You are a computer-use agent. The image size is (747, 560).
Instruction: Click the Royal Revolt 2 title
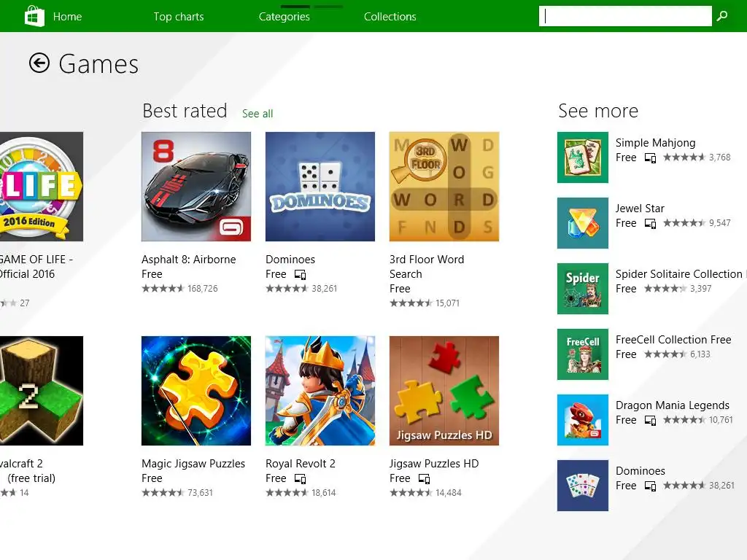click(x=300, y=464)
